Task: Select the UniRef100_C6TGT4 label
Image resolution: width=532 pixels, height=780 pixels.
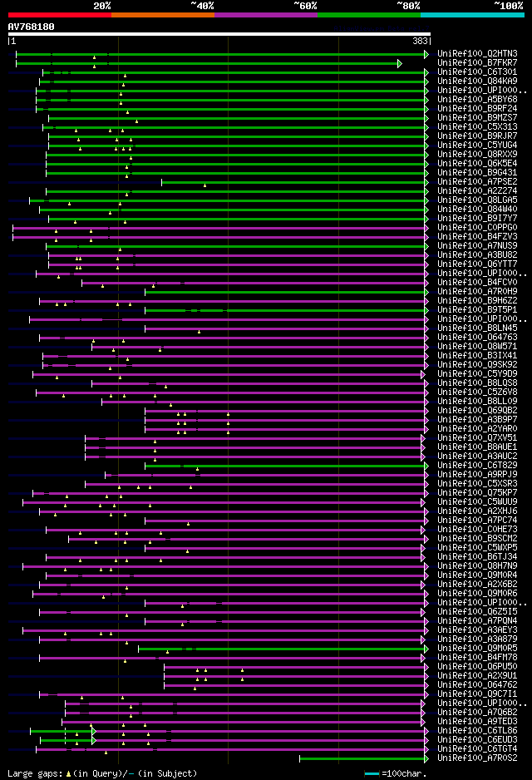Action: pyautogui.click(x=477, y=749)
